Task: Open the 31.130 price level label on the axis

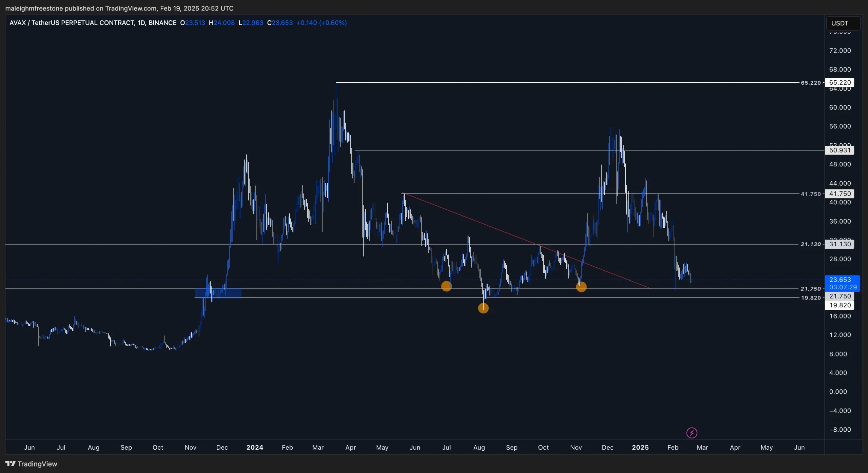Action: [x=839, y=244]
